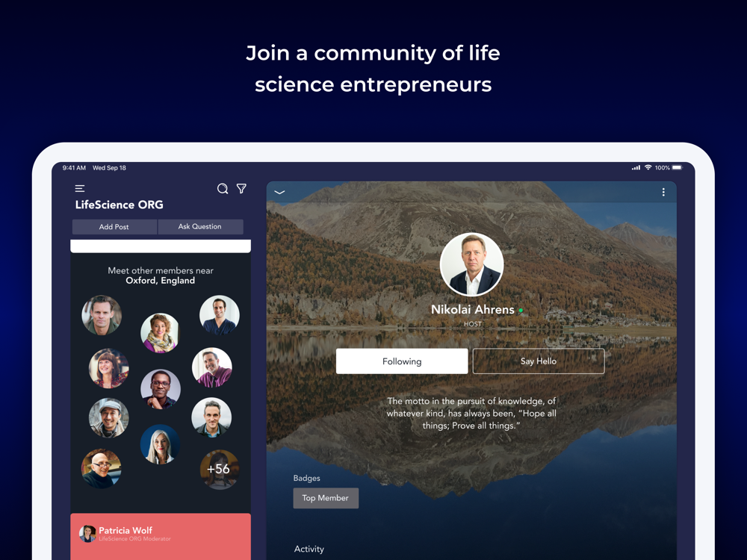The width and height of the screenshot is (747, 560).
Task: Tap the Wi-Fi icon in status bar
Action: point(648,167)
